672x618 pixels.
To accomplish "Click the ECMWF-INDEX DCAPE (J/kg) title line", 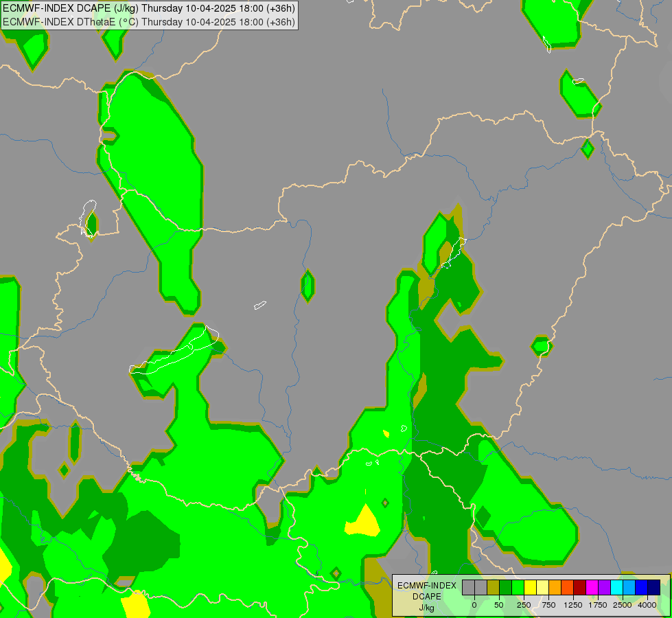I will (149, 8).
